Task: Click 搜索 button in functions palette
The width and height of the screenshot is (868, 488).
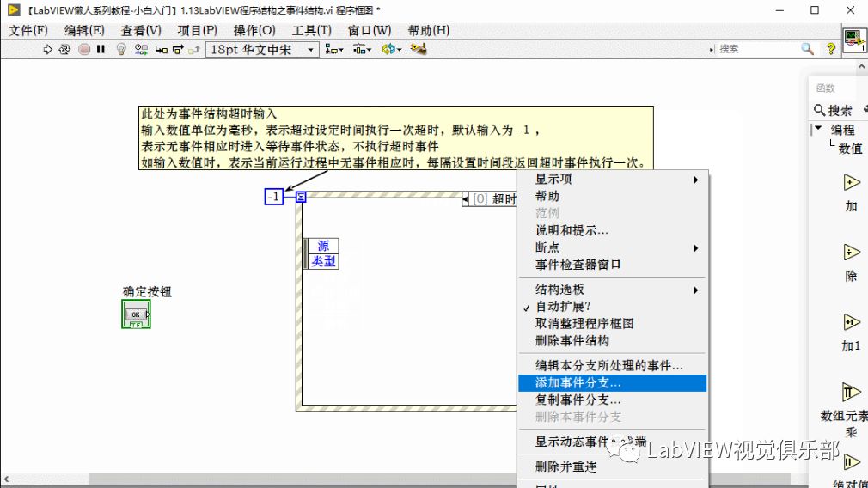Action: tap(834, 110)
